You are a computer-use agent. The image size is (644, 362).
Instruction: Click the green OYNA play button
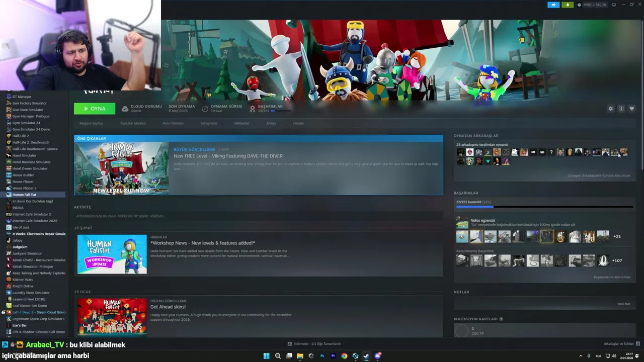[x=95, y=109]
